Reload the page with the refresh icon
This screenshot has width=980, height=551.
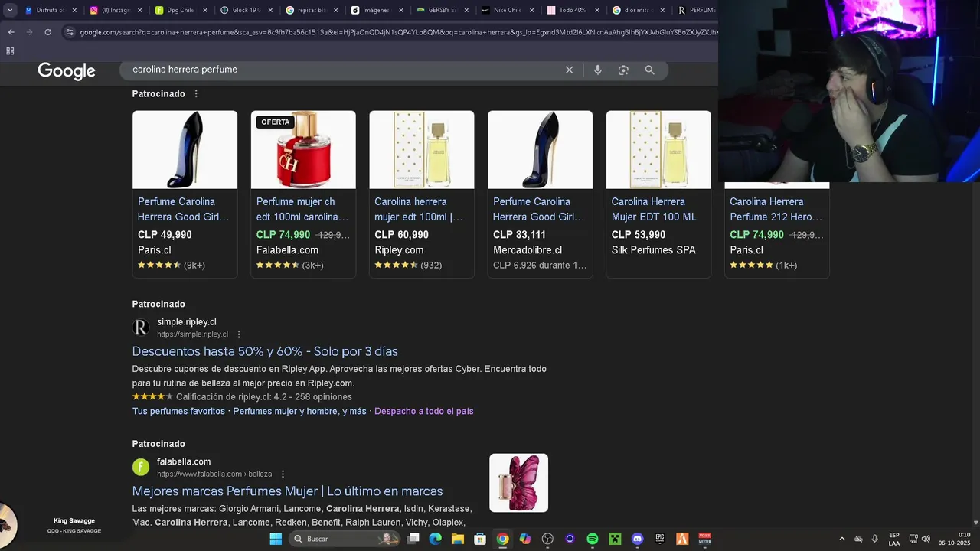(x=47, y=32)
